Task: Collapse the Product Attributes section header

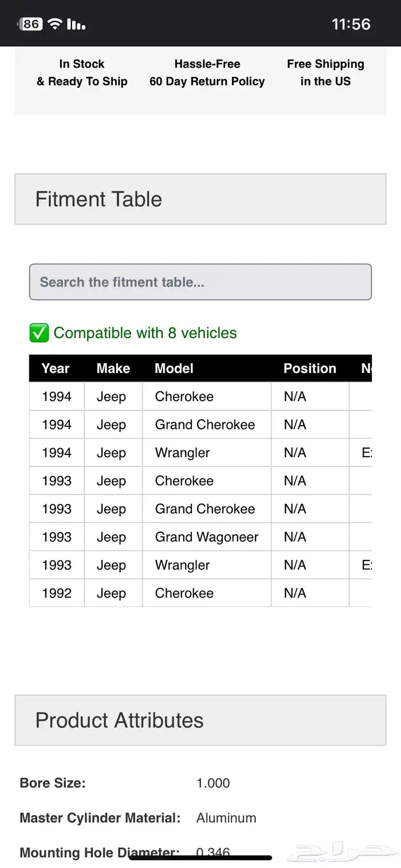Action: tap(200, 720)
